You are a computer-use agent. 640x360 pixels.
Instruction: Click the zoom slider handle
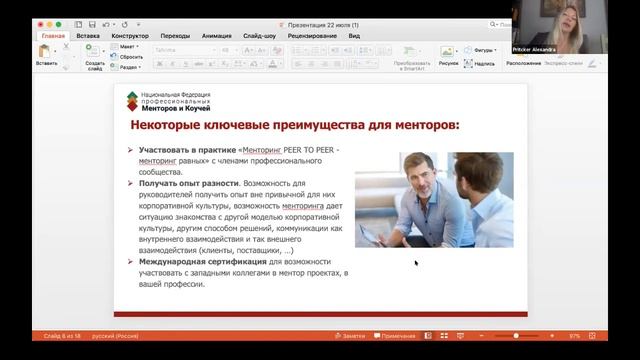click(x=516, y=336)
